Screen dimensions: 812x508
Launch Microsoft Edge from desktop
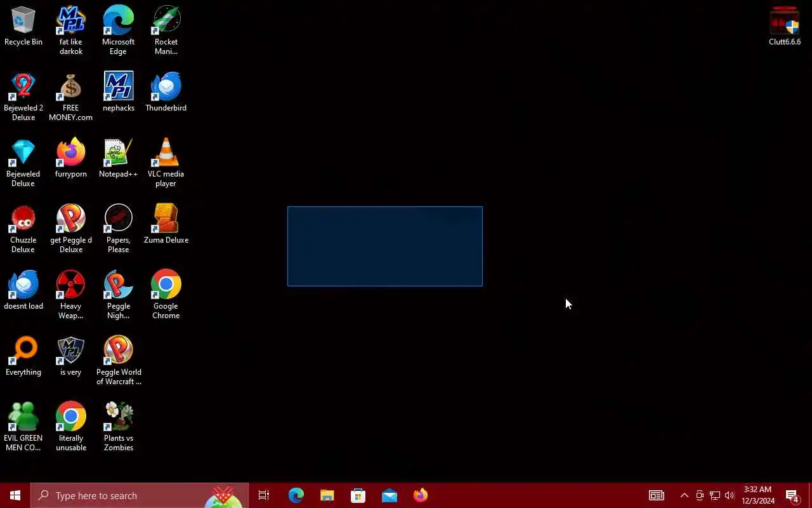coord(119,30)
